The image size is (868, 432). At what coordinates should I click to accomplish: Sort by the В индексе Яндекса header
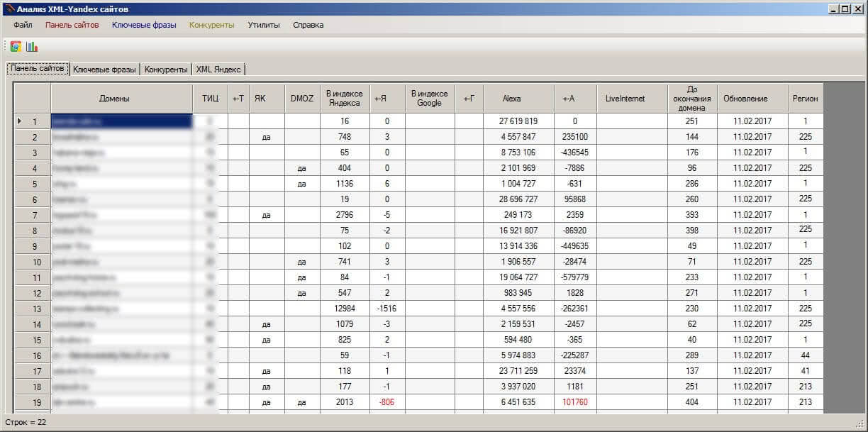(x=345, y=99)
